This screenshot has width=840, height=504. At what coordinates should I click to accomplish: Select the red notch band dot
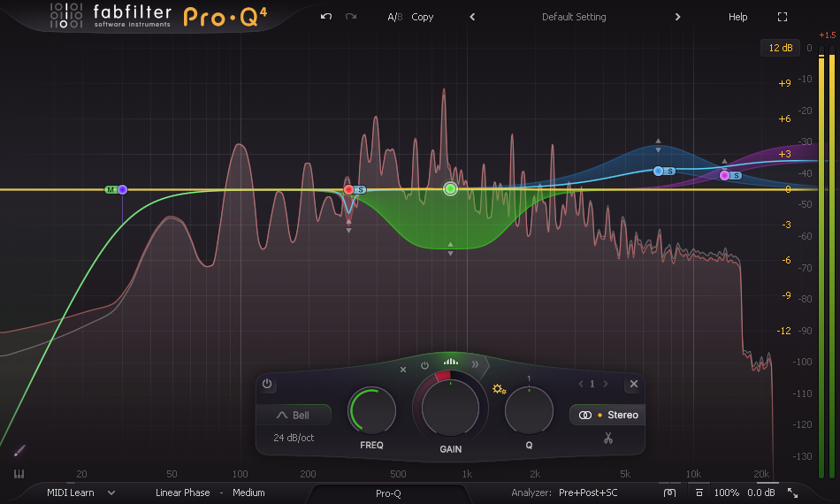348,189
